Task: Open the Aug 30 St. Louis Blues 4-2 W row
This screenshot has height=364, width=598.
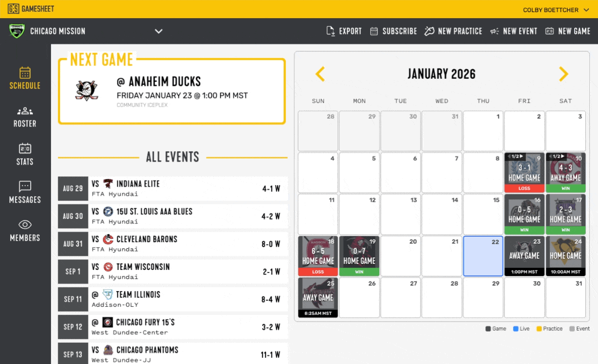Action: [x=173, y=216]
